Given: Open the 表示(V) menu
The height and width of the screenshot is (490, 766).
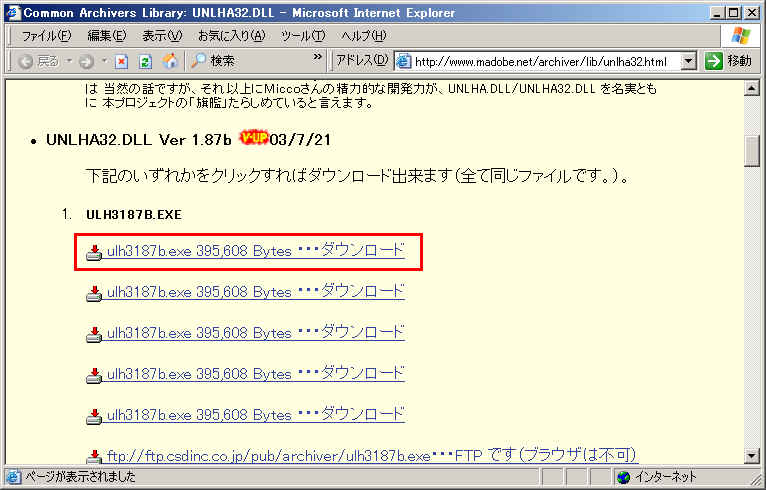Looking at the screenshot, I should [162, 36].
